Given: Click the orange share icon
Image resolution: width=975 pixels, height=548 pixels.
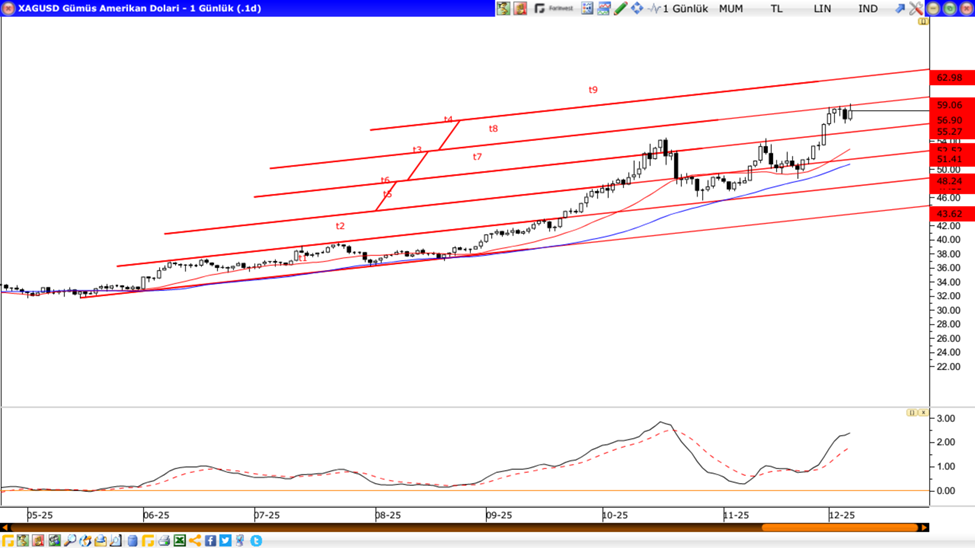Looking at the screenshot, I should point(196,541).
